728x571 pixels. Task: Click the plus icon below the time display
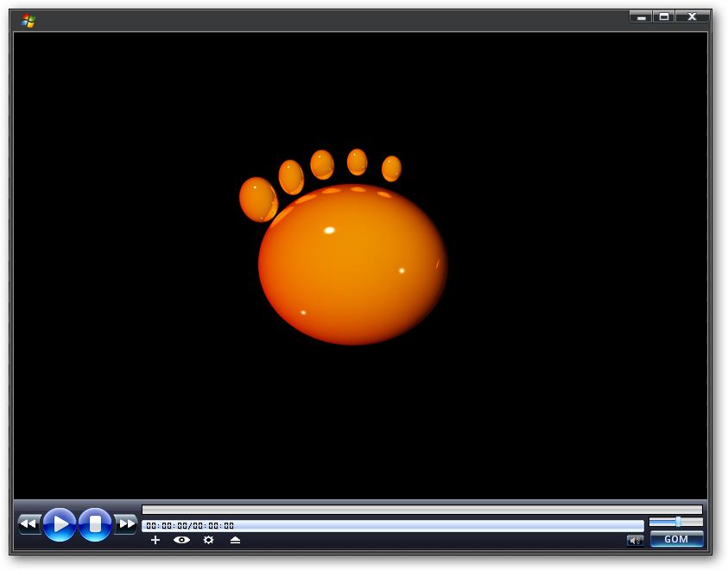coord(155,540)
